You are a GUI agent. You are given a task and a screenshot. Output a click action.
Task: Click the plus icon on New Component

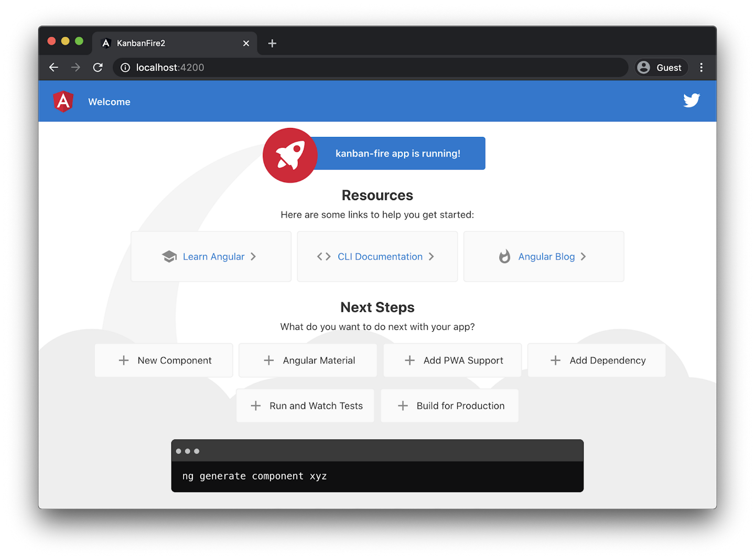click(x=124, y=360)
